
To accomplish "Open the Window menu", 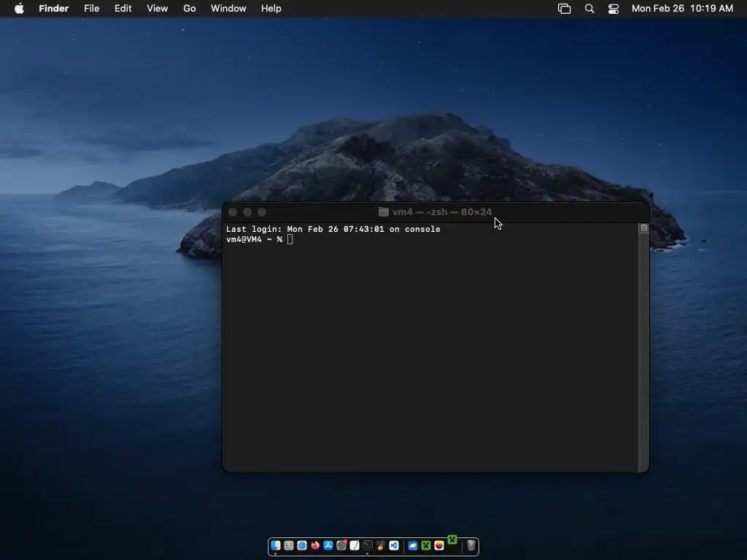I will click(x=228, y=8).
